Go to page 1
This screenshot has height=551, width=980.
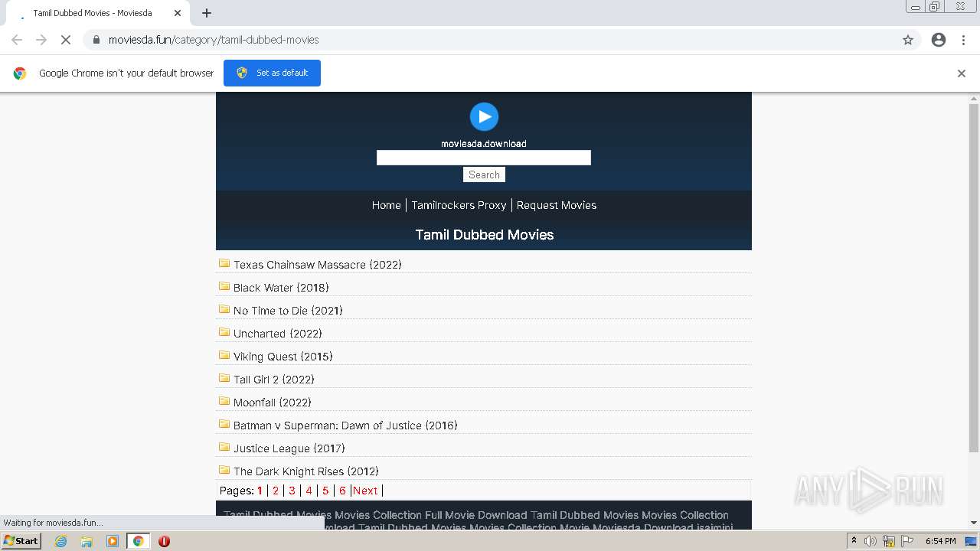coord(260,491)
